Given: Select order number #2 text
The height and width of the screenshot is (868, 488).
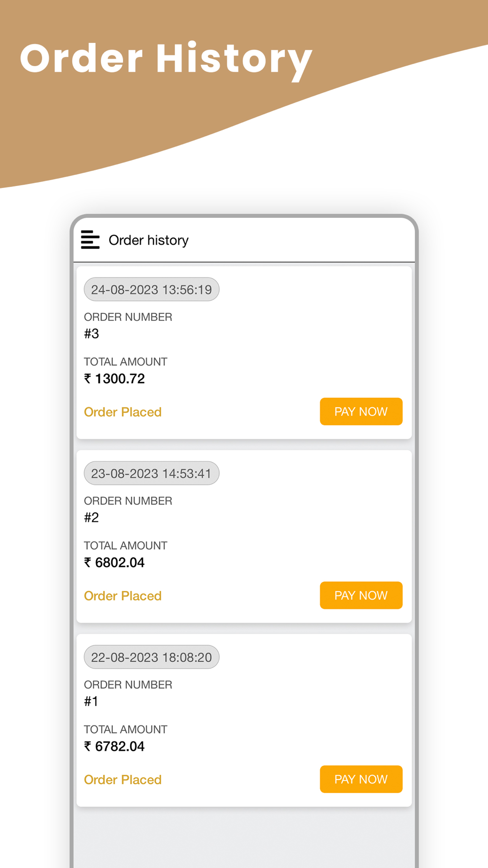Looking at the screenshot, I should point(92,517).
